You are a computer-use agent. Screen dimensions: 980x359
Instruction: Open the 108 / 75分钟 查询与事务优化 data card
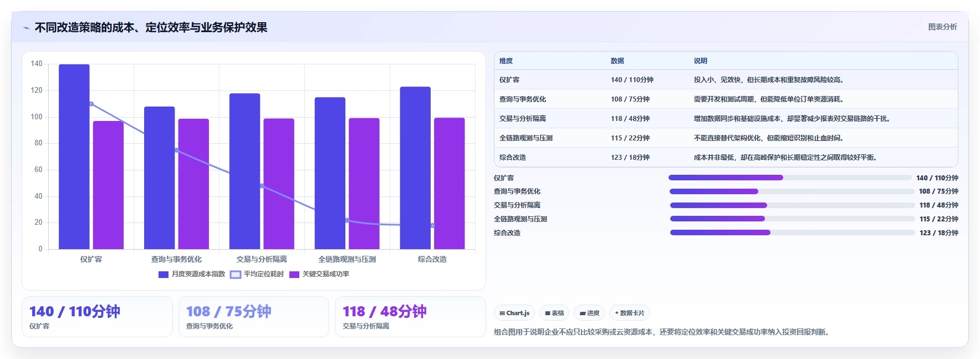(254, 317)
